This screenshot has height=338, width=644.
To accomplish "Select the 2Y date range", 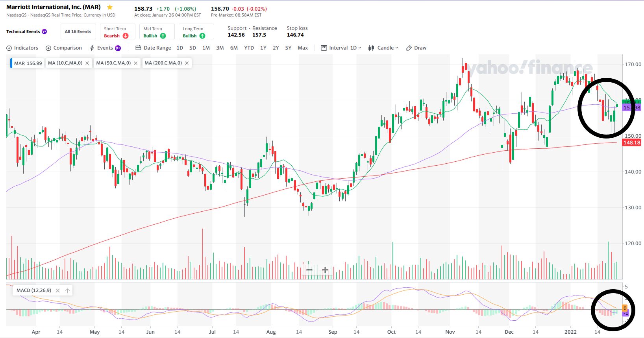I will (x=276, y=48).
